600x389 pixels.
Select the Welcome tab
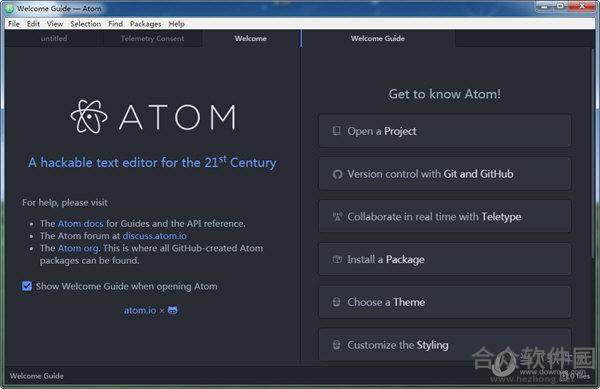tap(251, 38)
